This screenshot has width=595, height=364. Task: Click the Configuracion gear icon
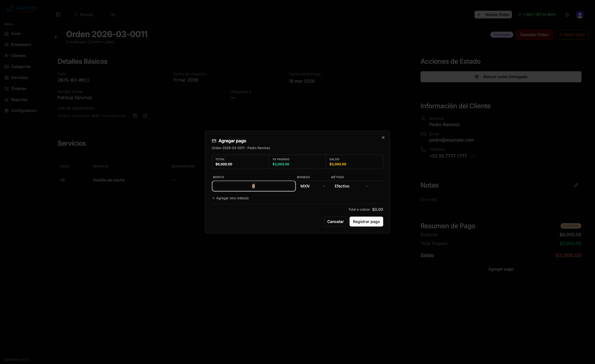[6, 110]
